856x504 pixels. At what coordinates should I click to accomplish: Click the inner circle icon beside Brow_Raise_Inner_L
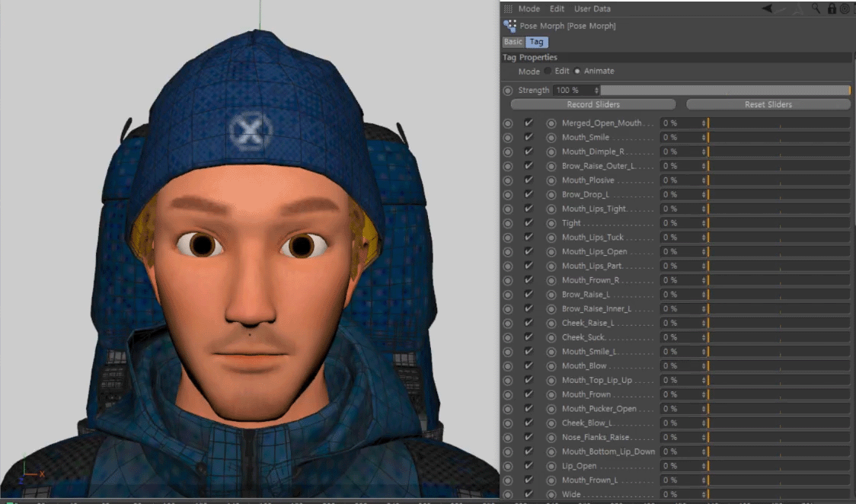pyautogui.click(x=551, y=309)
